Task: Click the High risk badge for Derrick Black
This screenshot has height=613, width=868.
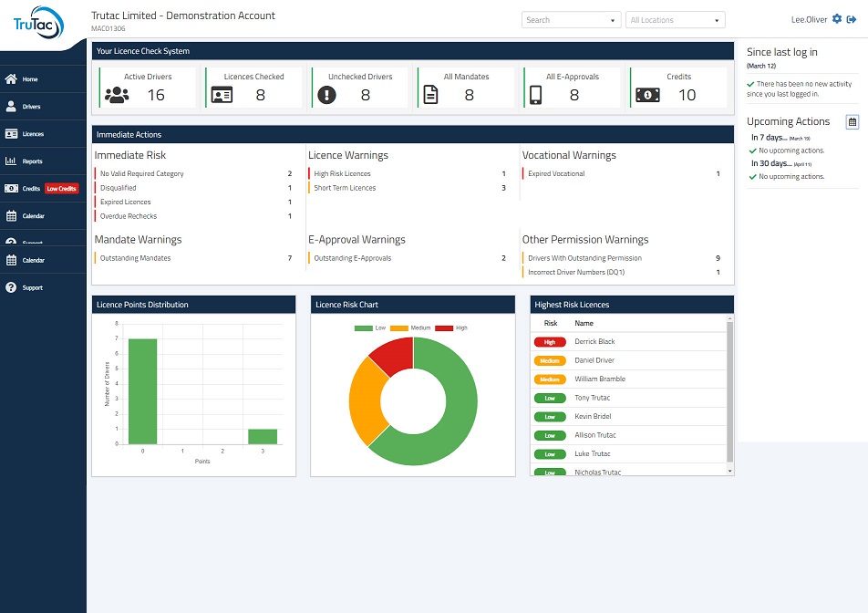Action: (x=550, y=342)
